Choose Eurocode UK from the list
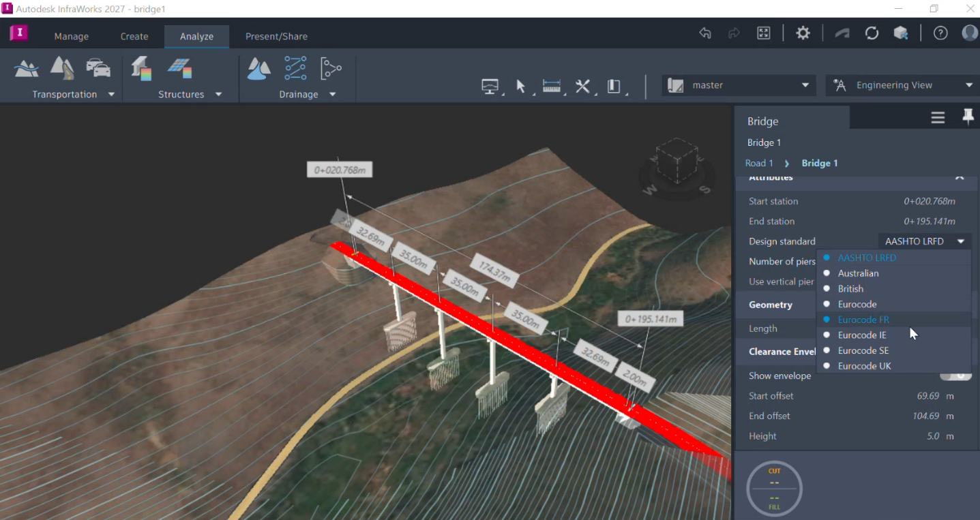980x520 pixels. pos(893,366)
